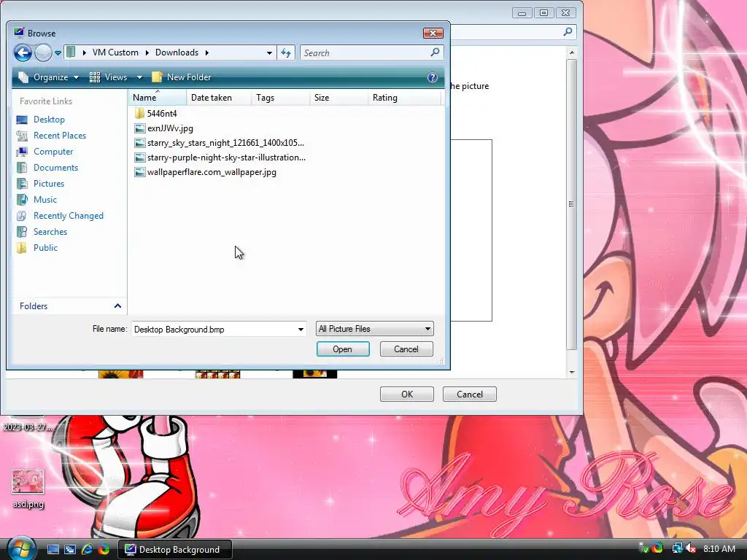Create a New Folder
The image size is (747, 560).
coord(181,77)
